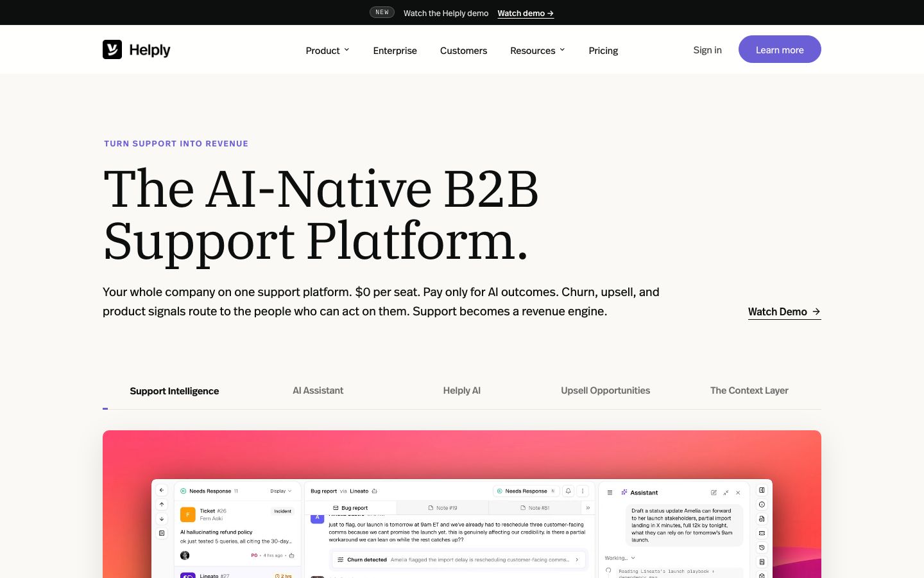Click the orange F avatar for Fern Aoki
Viewport: 924px width, 578px height.
pyautogui.click(x=187, y=514)
